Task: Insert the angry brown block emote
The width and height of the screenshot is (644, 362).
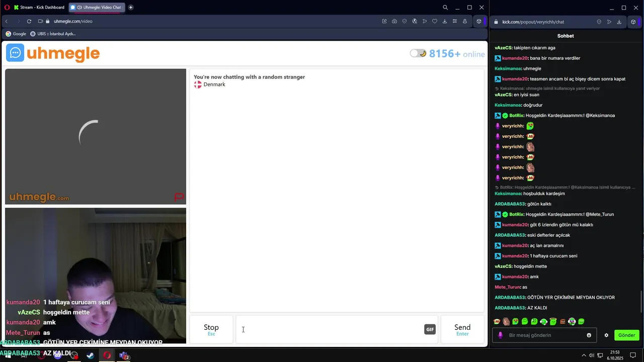Action: point(562,321)
